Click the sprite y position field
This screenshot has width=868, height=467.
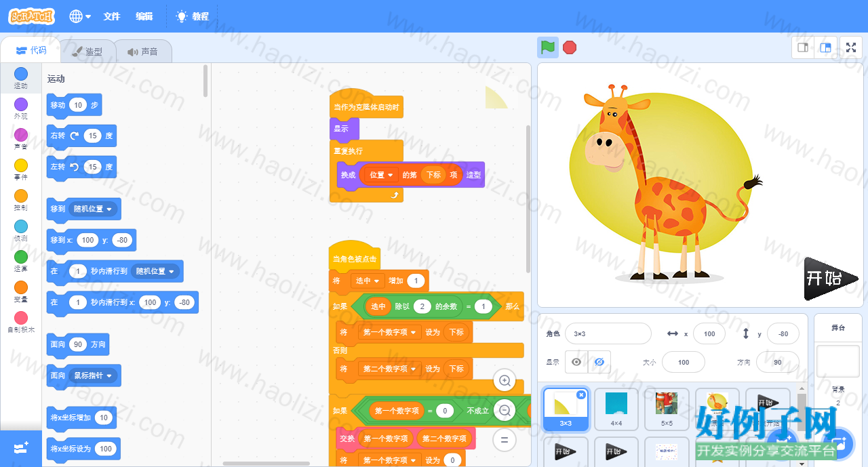pos(783,333)
